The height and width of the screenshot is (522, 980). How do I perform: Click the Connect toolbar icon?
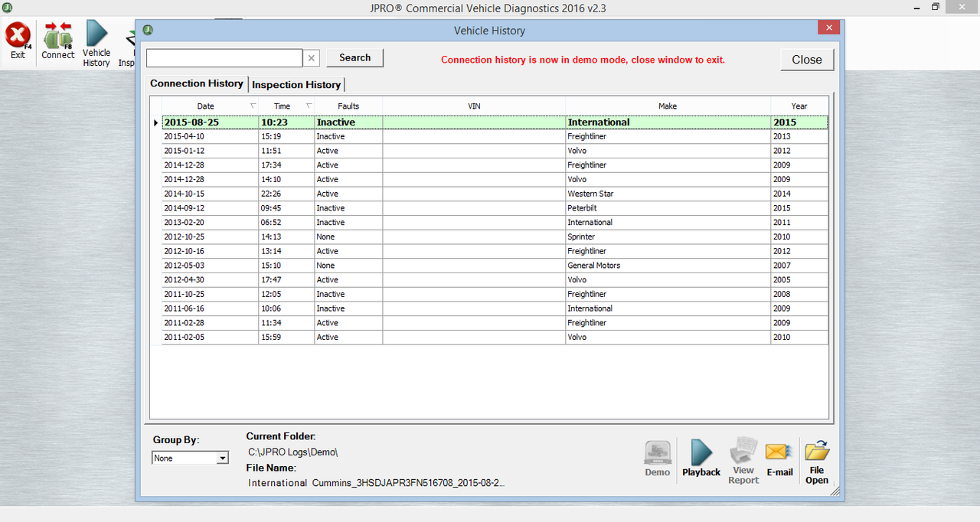pos(58,41)
